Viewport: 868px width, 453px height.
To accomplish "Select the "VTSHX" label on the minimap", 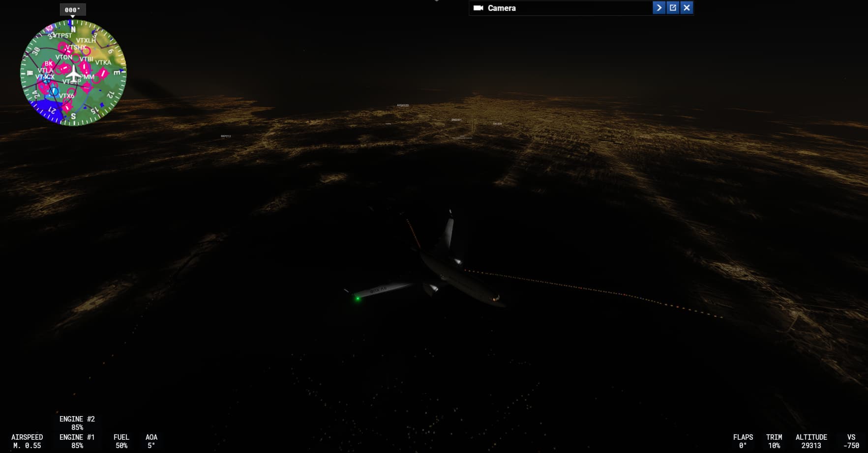I will tap(76, 47).
